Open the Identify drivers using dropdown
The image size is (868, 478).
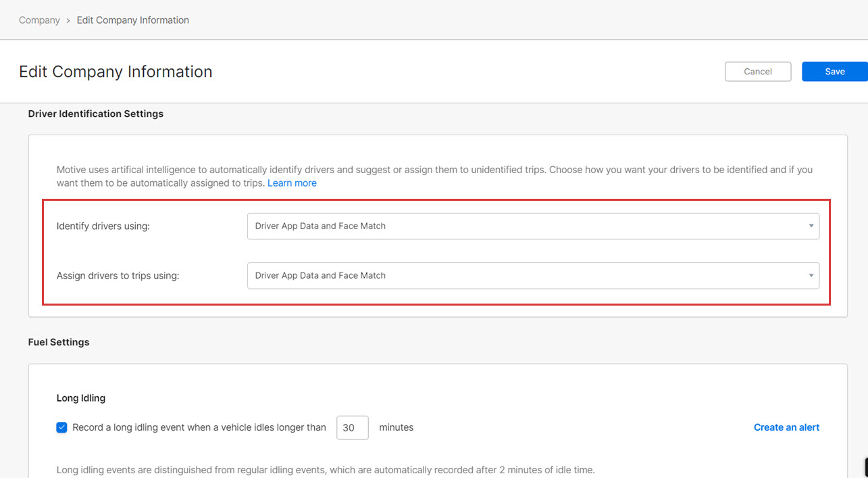point(533,226)
